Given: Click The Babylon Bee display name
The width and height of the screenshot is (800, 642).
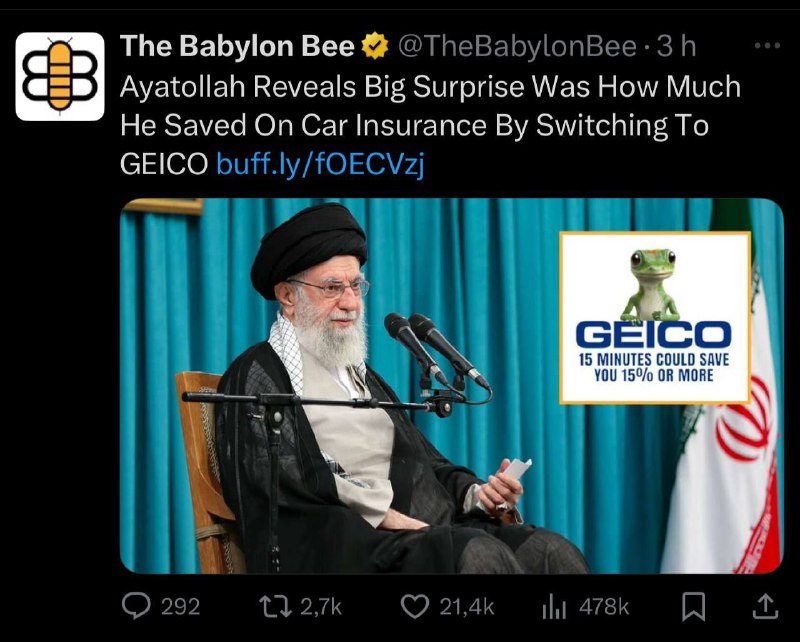Looking at the screenshot, I should tap(237, 46).
